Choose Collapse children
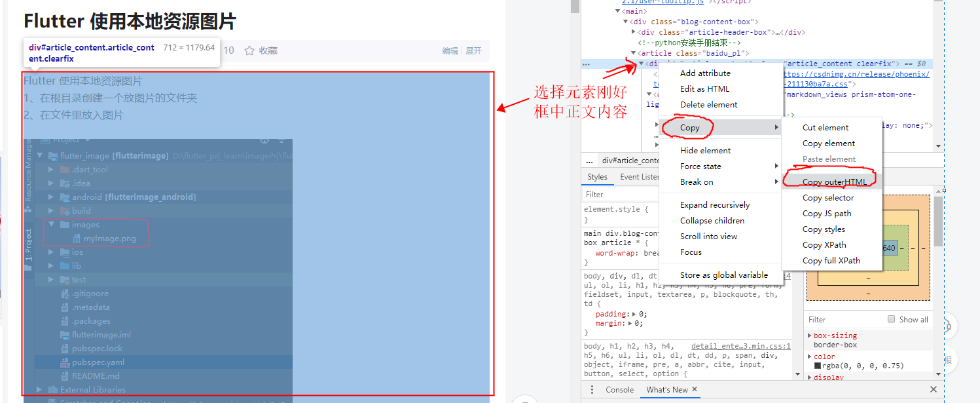Screen dimensions: 980x403 click(721, 221)
